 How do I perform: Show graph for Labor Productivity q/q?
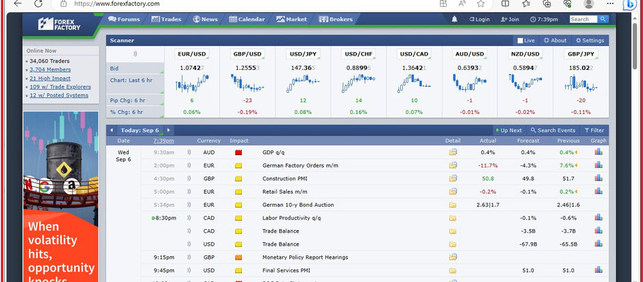(x=598, y=217)
